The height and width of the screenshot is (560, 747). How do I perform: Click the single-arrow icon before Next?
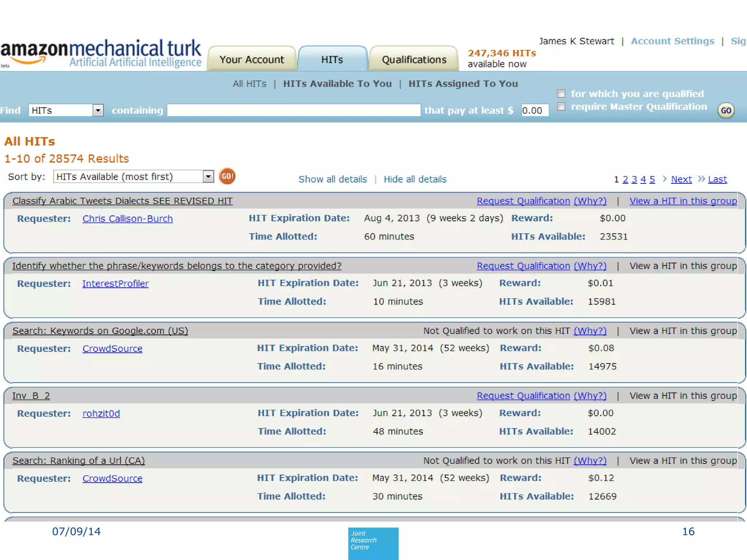coord(665,179)
